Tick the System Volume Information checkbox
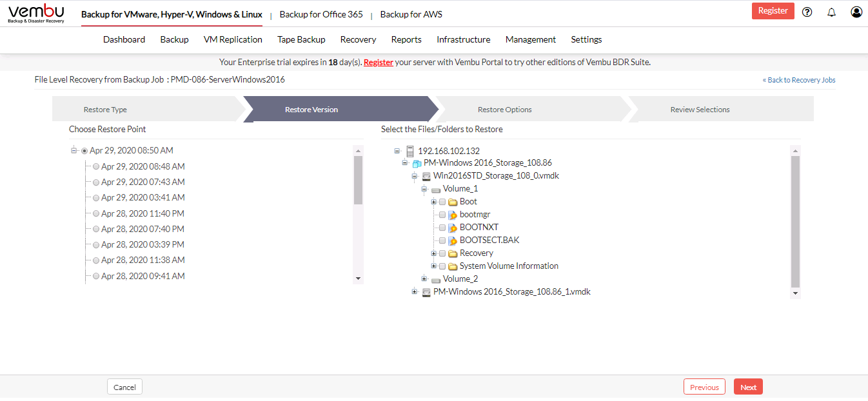 (x=442, y=266)
